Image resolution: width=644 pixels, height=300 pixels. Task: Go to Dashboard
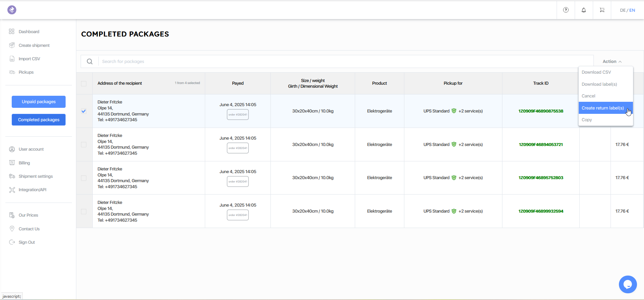click(x=29, y=32)
